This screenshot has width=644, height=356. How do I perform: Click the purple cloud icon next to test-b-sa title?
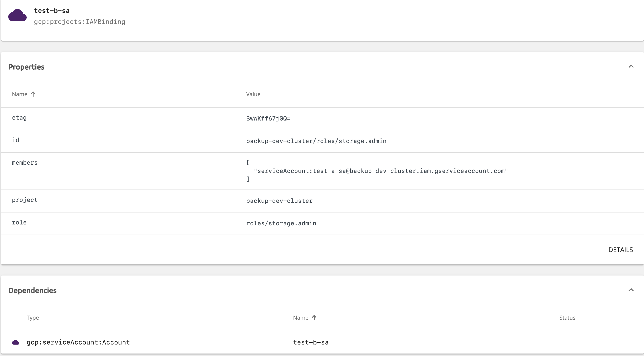click(17, 15)
